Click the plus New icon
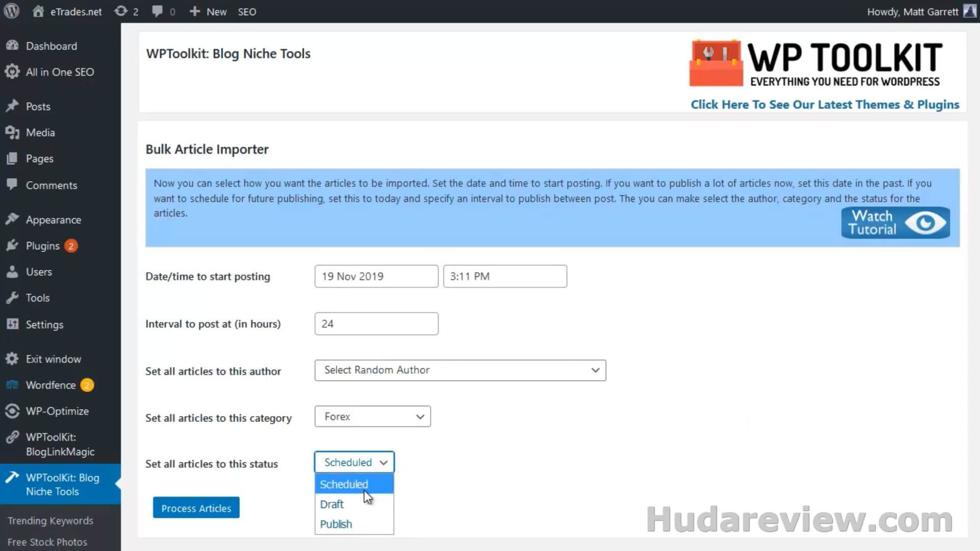The image size is (980, 551). point(194,11)
